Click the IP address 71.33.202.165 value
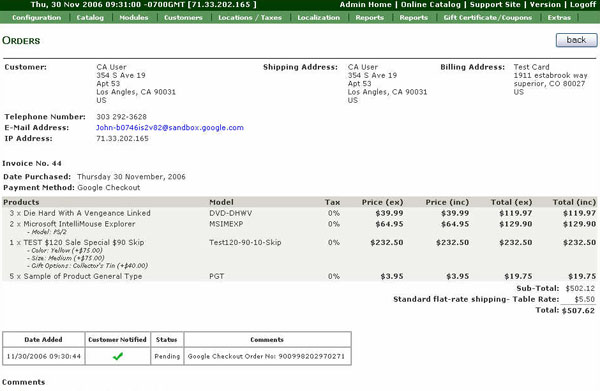The height and width of the screenshot is (391, 600). [122, 138]
